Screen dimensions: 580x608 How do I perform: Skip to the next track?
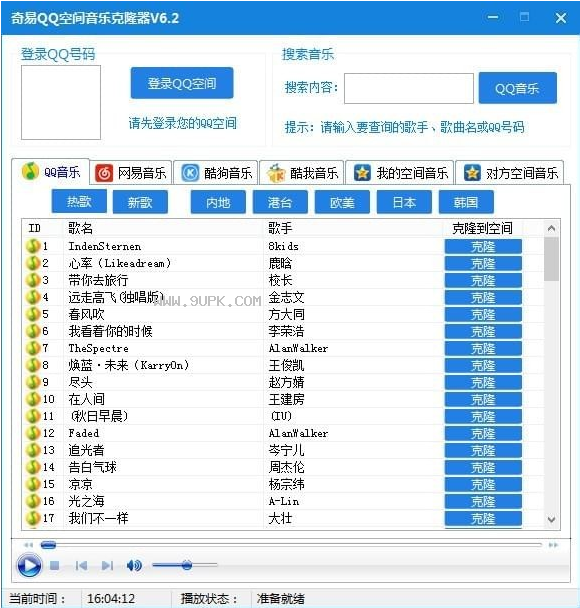tap(107, 566)
